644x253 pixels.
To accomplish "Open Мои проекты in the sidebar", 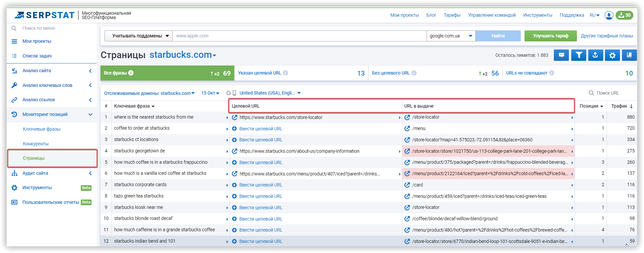I will coord(37,41).
